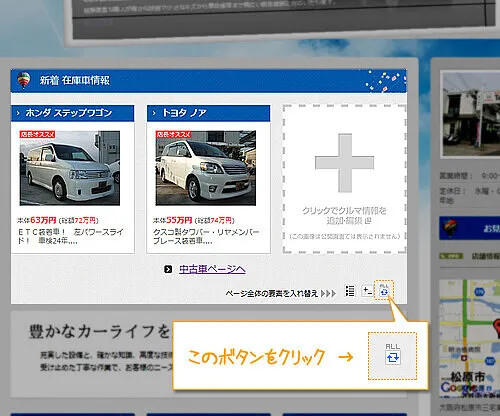The width and height of the screenshot is (500, 416).
Task: Open the トヨタ ノア card header
Action: (208, 113)
